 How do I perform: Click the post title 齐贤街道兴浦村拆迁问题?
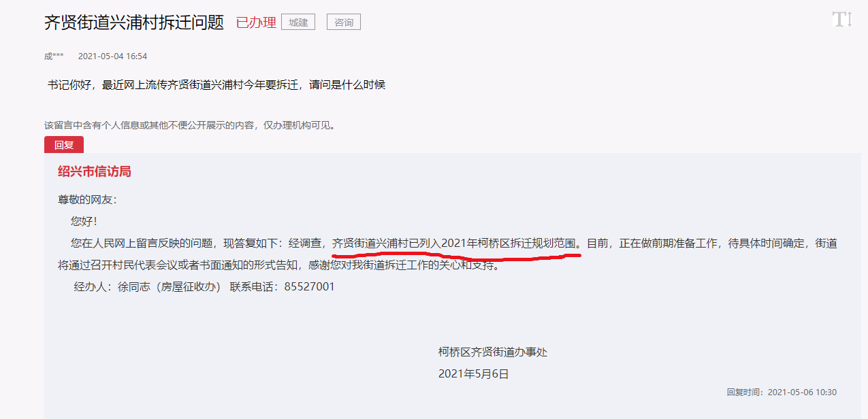point(134,22)
